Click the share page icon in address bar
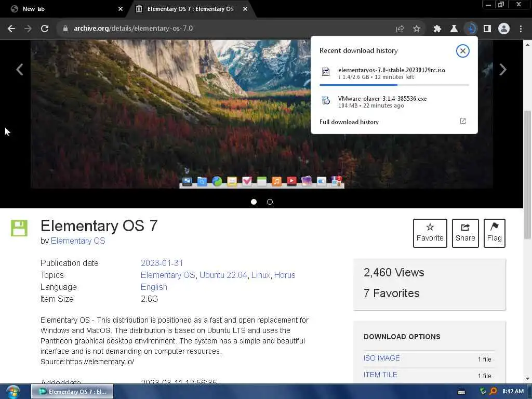 click(x=400, y=29)
